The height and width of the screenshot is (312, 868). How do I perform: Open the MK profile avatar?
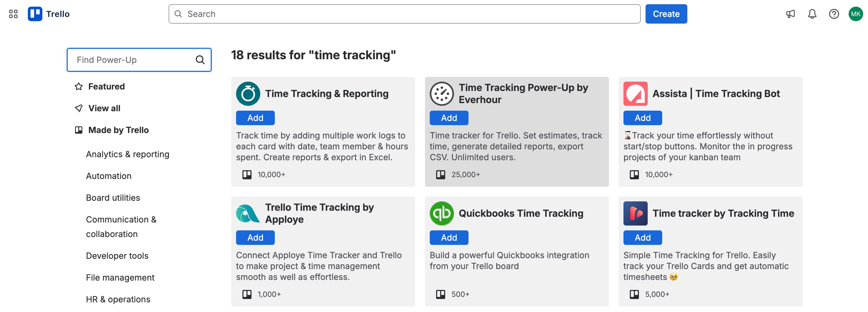coord(856,14)
